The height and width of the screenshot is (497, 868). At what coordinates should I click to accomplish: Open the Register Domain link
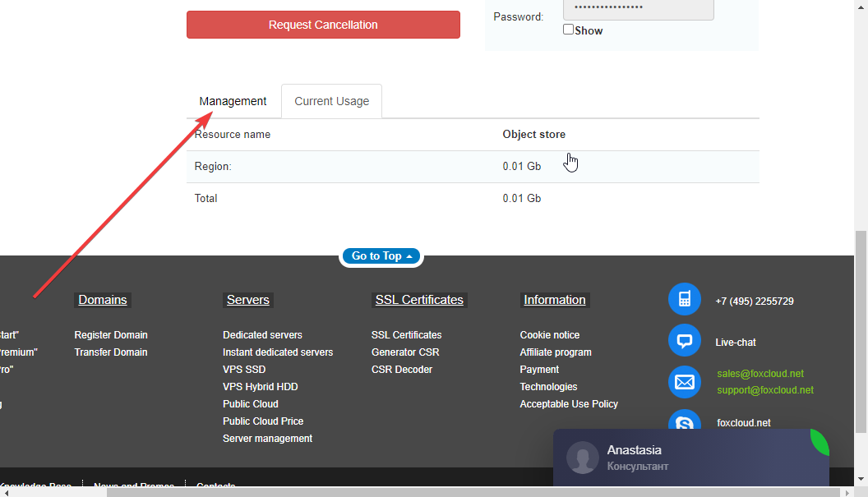111,335
